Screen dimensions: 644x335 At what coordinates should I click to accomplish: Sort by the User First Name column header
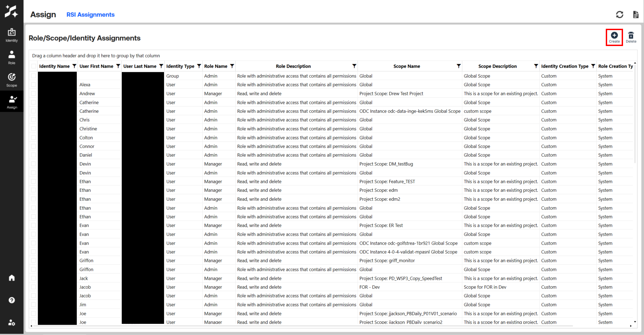click(96, 66)
